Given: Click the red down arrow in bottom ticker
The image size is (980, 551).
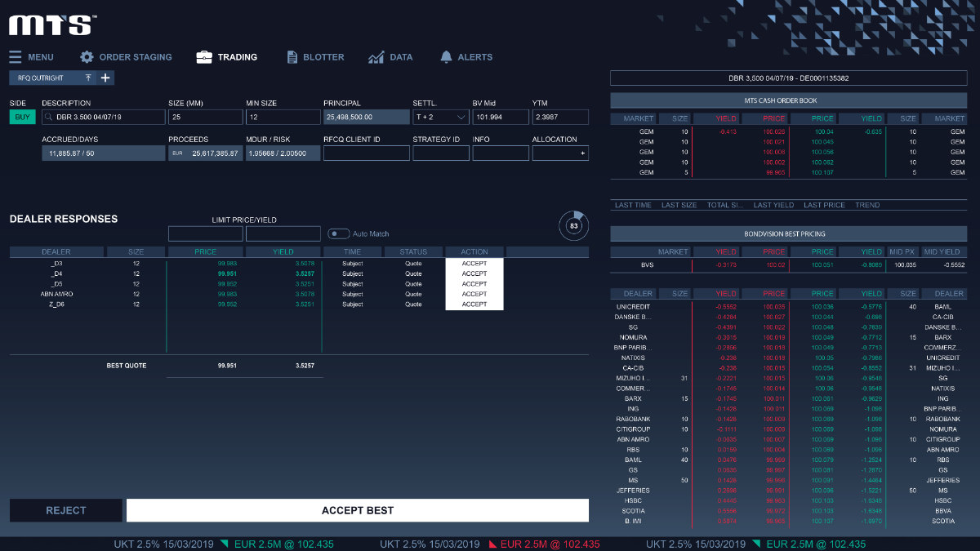Looking at the screenshot, I should (492, 544).
